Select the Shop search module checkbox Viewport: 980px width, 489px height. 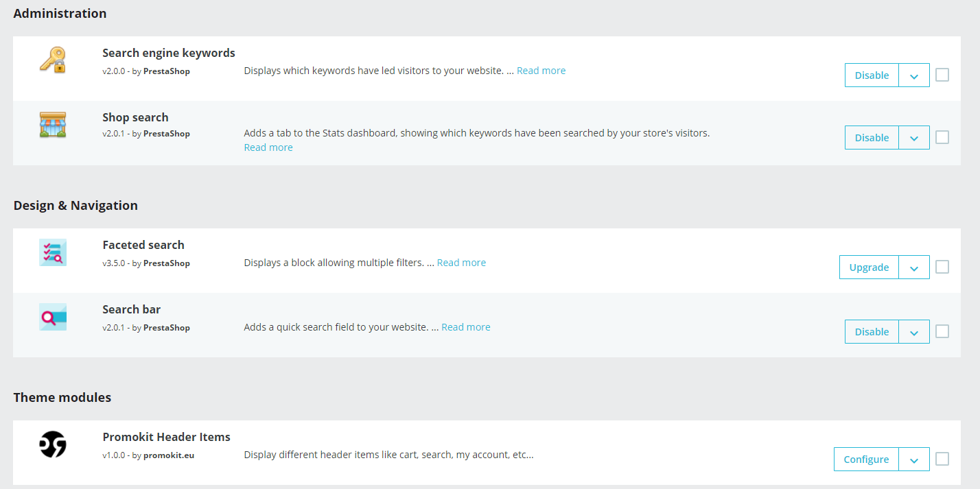942,137
